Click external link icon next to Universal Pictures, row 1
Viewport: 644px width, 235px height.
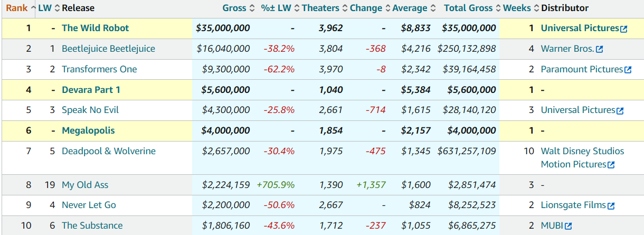tap(624, 29)
